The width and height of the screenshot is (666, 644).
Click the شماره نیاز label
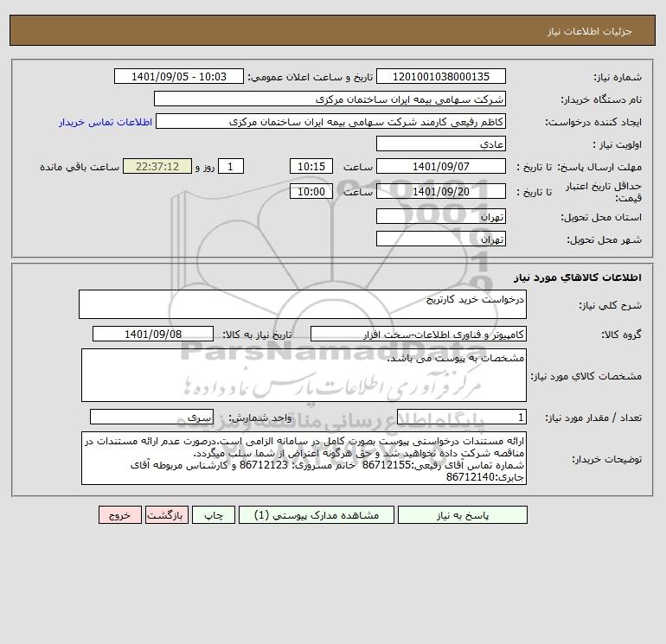point(618,77)
